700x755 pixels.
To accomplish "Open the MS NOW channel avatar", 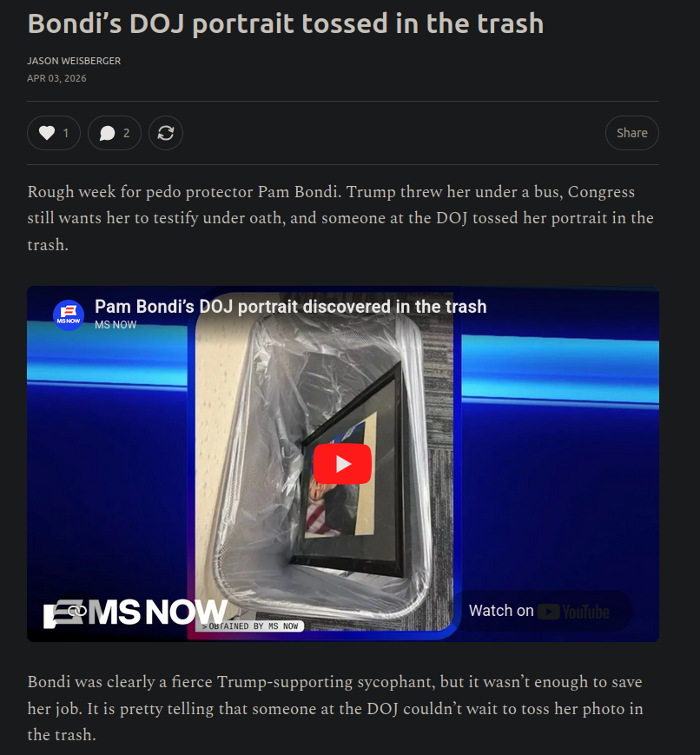I will tap(69, 315).
